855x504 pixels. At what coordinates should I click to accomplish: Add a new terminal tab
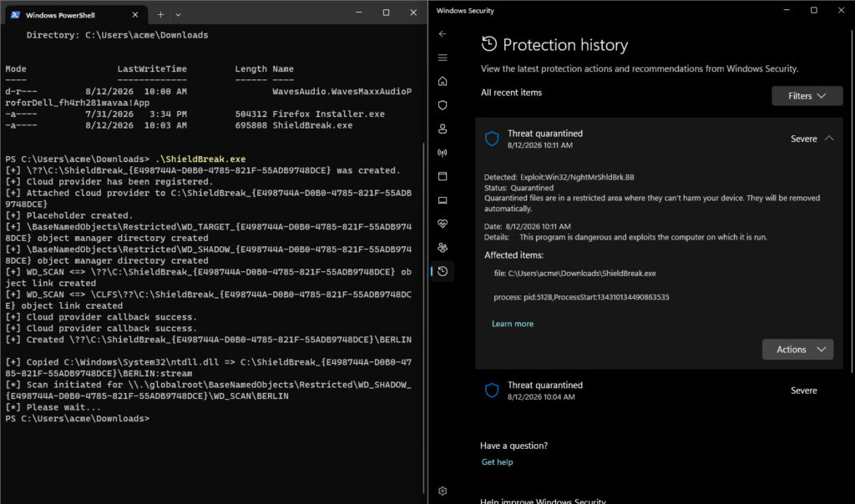(x=160, y=15)
